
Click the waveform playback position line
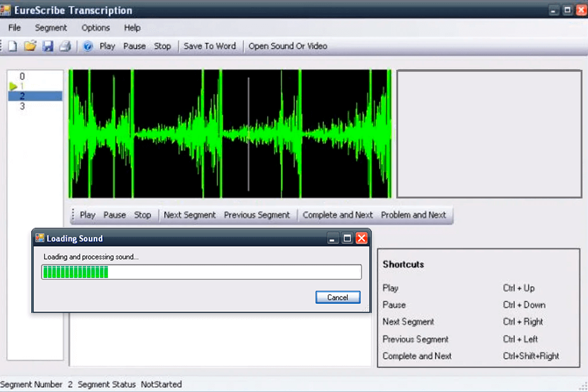coord(248,134)
